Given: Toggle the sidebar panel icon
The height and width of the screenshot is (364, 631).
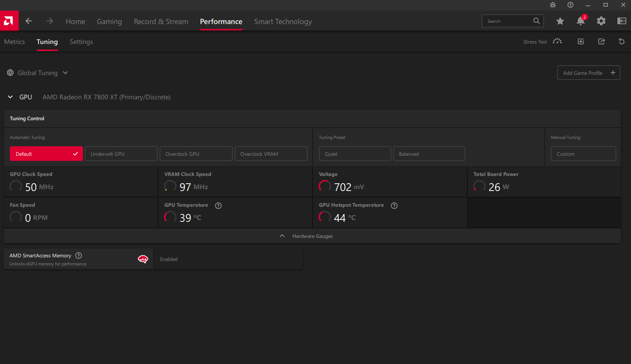Looking at the screenshot, I should pos(622,21).
